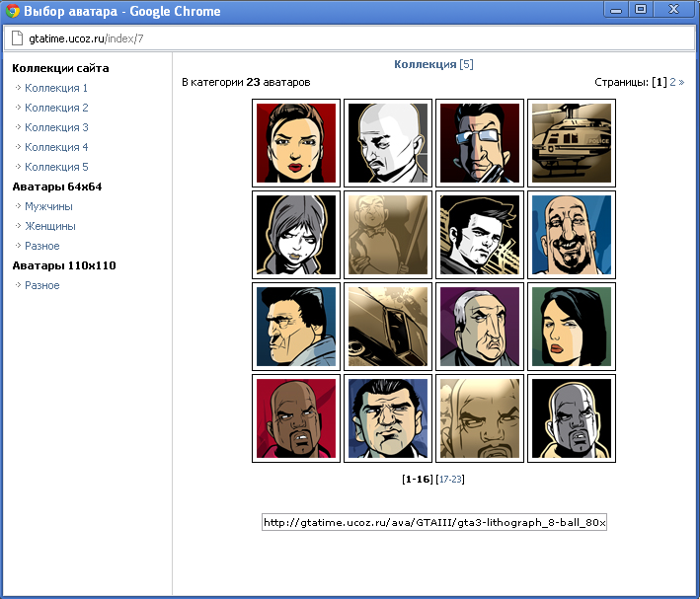Choose the smiling bald man on blue avatar
700x599 pixels.
(572, 235)
